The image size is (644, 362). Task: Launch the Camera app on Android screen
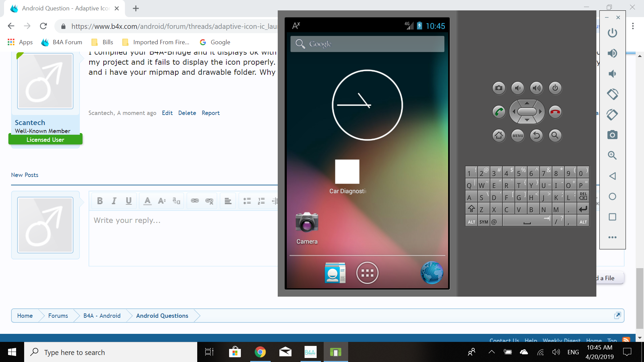coord(307,223)
